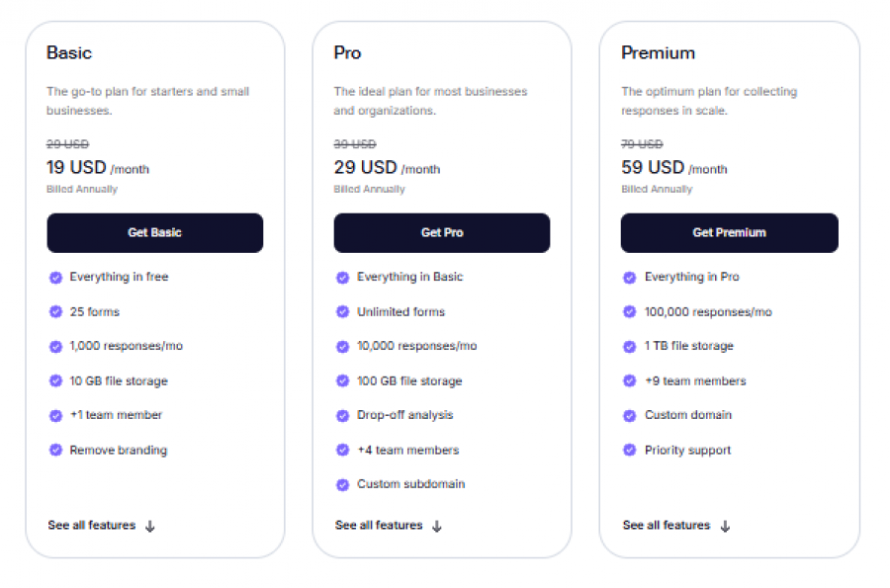The width and height of the screenshot is (890, 588).
Task: Click the checkmark beside Drop-off analysis
Action: pos(342,415)
